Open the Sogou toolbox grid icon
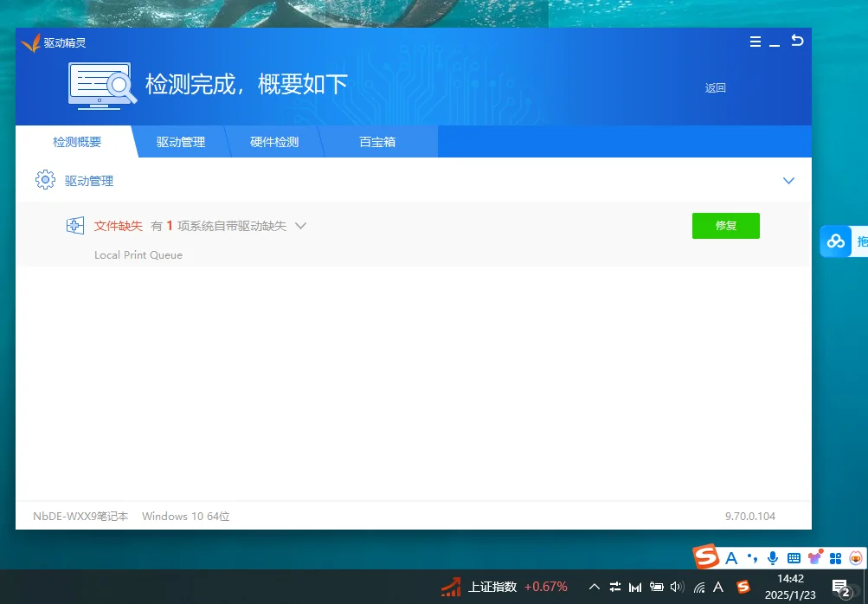 tap(835, 557)
